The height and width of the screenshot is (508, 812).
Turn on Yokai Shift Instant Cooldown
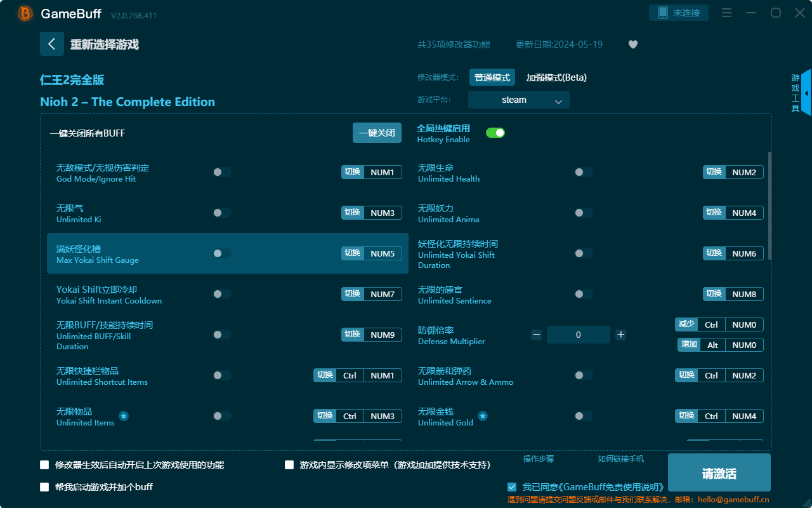(x=222, y=294)
